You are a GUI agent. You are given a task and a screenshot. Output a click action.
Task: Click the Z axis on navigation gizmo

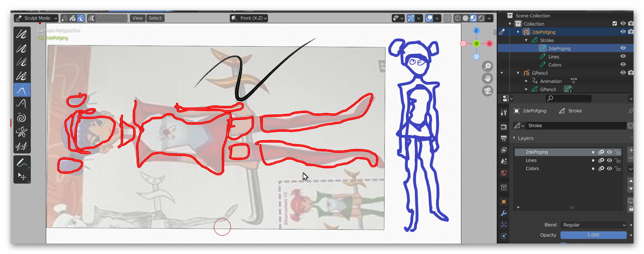[476, 30]
